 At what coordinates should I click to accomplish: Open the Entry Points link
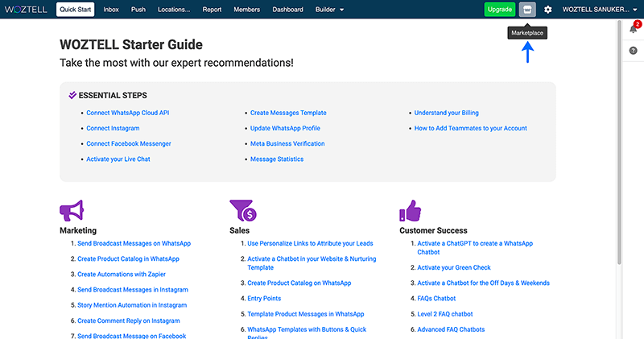point(264,298)
